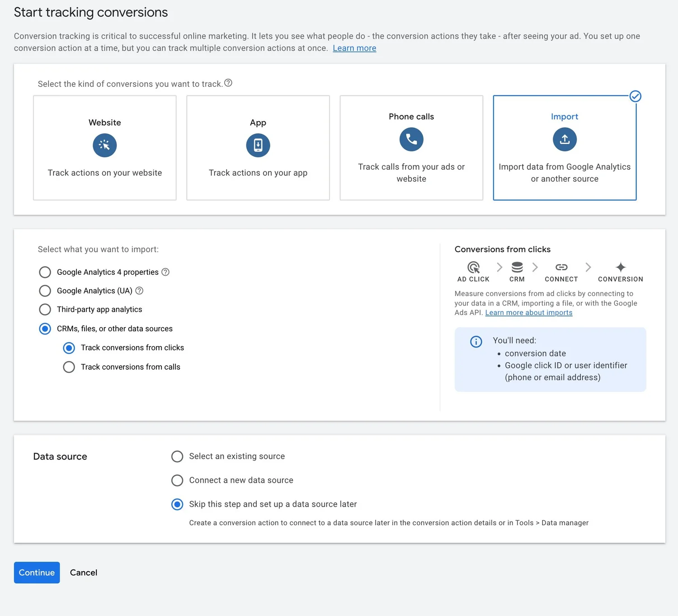The image size is (678, 616).
Task: Open help icon beside conversion kind prompt
Action: point(228,83)
